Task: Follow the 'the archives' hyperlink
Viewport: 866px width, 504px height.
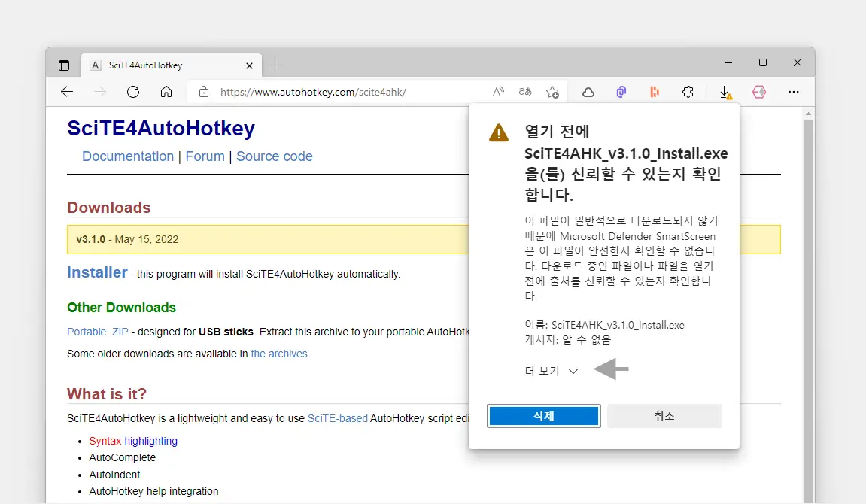Action: pos(279,353)
